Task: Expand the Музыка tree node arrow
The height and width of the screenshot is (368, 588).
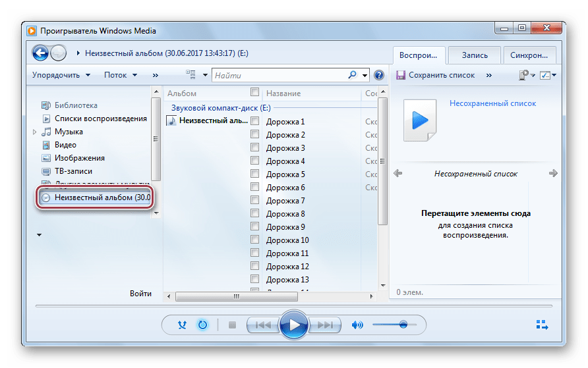Action: 35,132
